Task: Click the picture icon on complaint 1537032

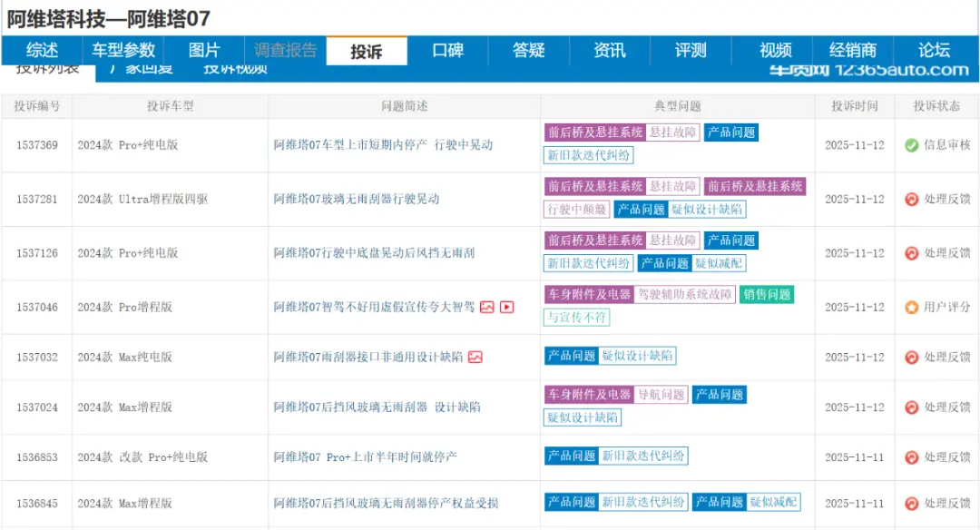Action: tap(475, 358)
